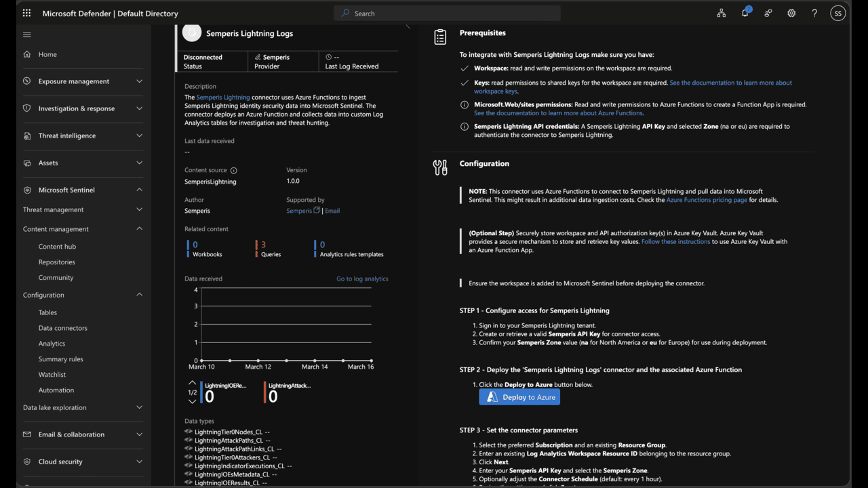This screenshot has width=868, height=488.
Task: Click the Content source info icon
Action: 233,170
